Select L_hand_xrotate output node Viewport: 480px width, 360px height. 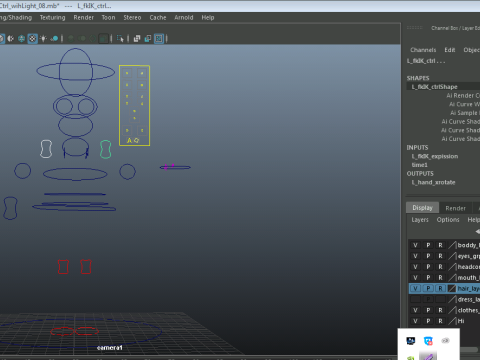tap(433, 182)
